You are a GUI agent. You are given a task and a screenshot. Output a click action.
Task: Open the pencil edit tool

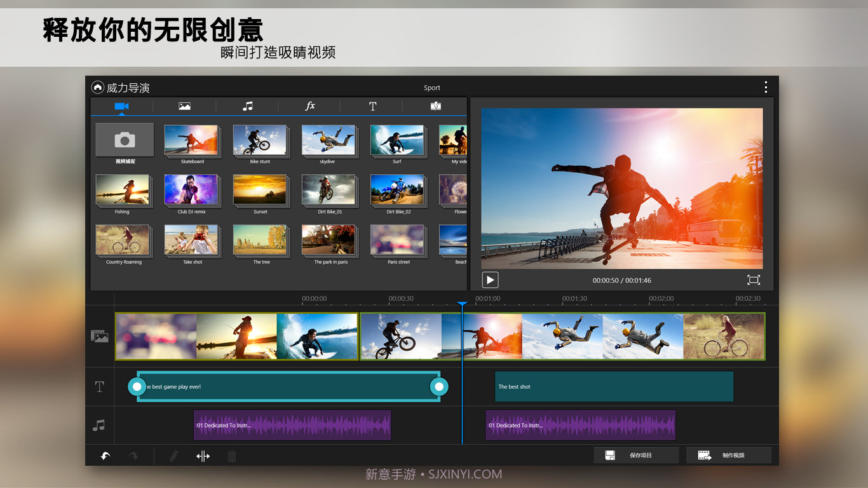173,456
